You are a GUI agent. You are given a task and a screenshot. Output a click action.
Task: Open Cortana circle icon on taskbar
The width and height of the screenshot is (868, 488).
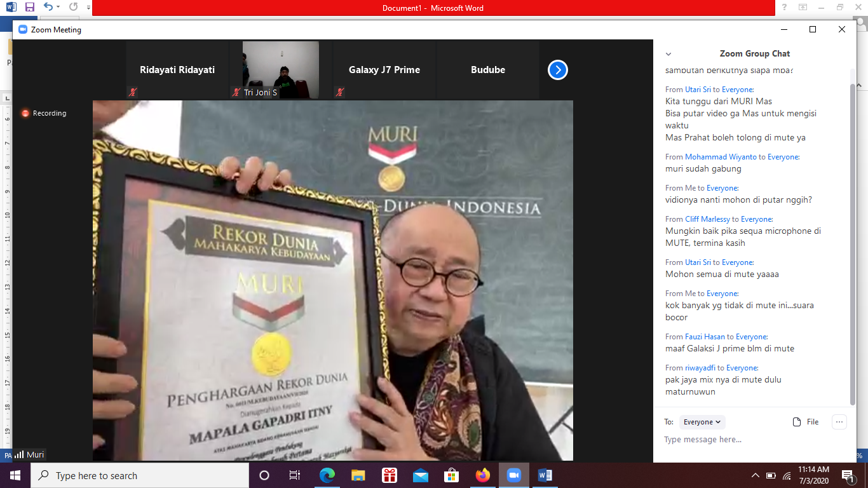[264, 475]
